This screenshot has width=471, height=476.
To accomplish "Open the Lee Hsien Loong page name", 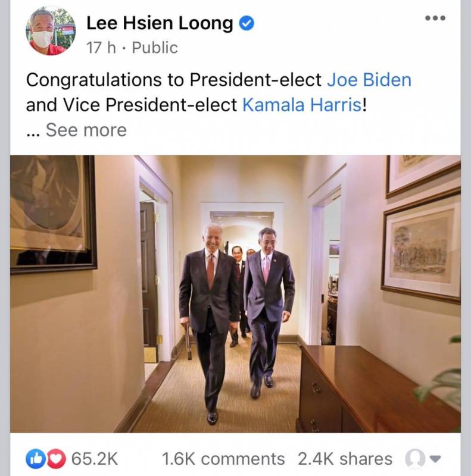I will 159,24.
